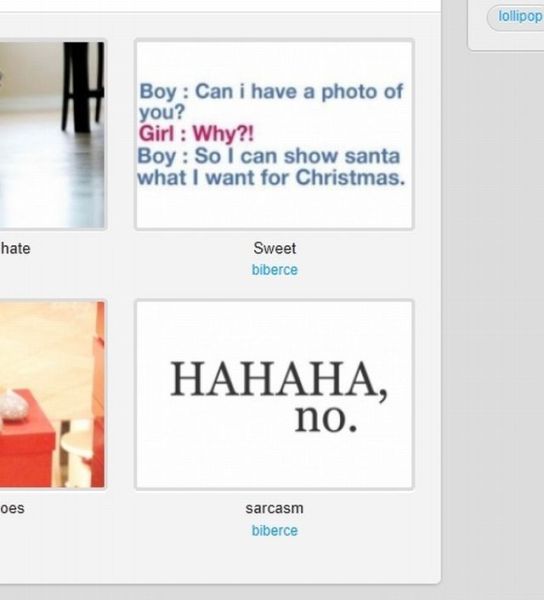The width and height of the screenshot is (544, 600).
Task: Open the red gift box photo
Action: pos(52,395)
